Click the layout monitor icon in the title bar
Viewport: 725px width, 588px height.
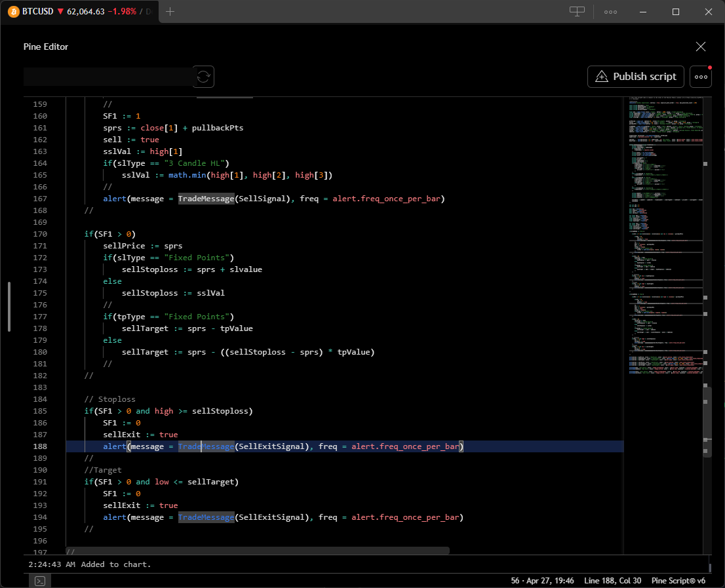point(577,12)
